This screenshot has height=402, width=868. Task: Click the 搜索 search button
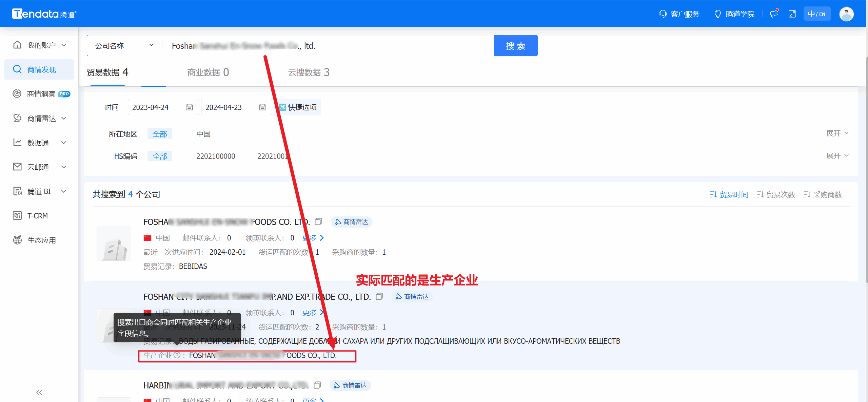(515, 45)
